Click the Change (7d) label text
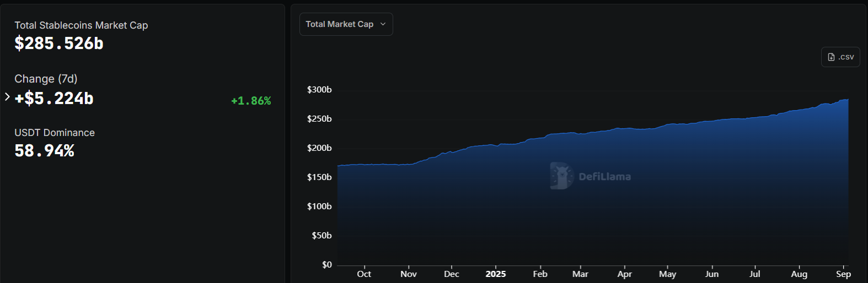This screenshot has height=283, width=868. tap(46, 79)
